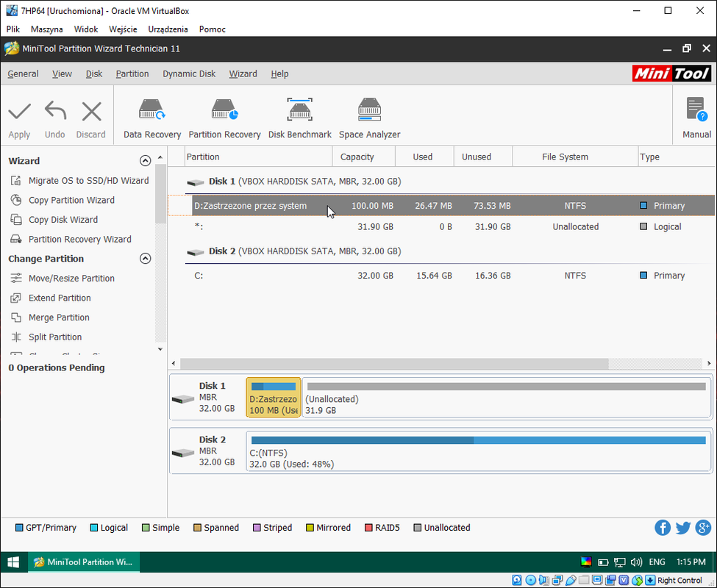Click the ENG language indicator
Screen dimensions: 717x588
657,562
